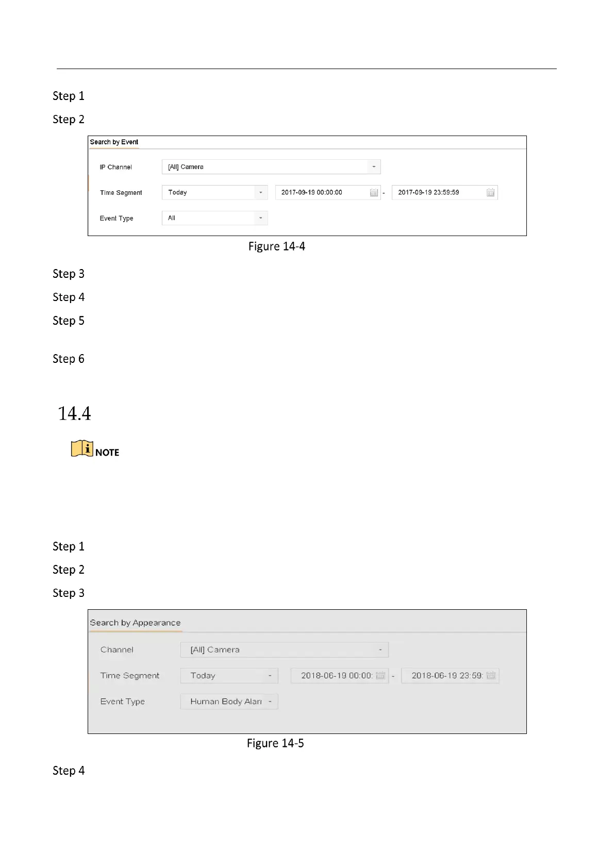Open the Search by Event tab
This screenshot has height=868, width=614.
click(114, 142)
